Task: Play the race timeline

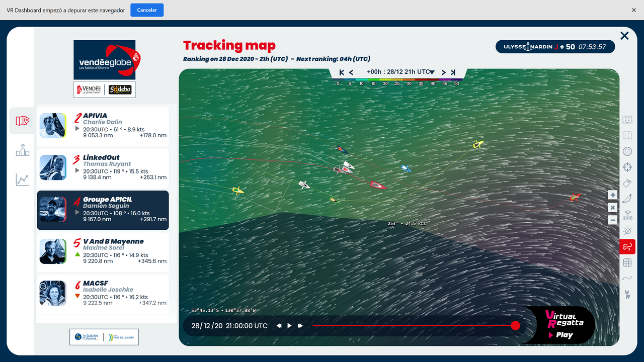Action: tap(289, 326)
